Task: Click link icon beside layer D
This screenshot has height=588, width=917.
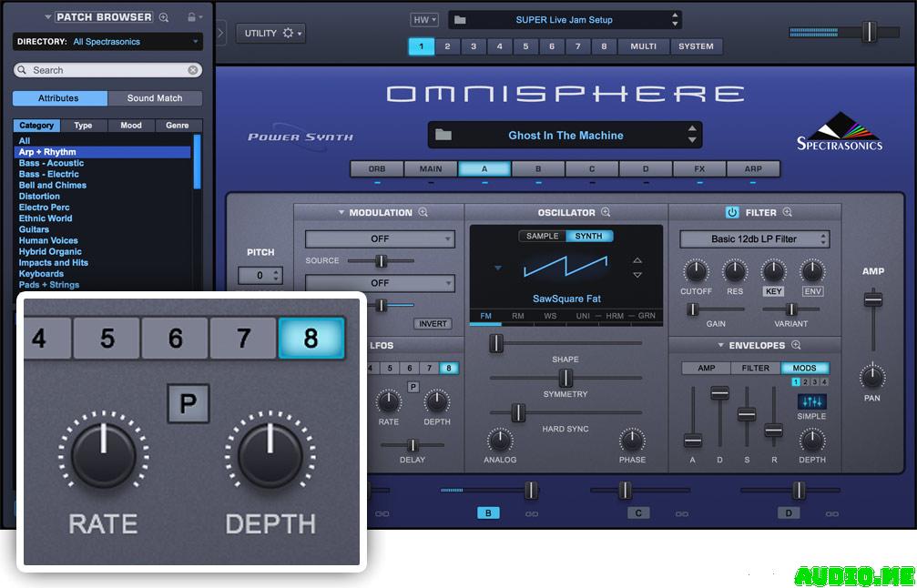Action: click(831, 513)
